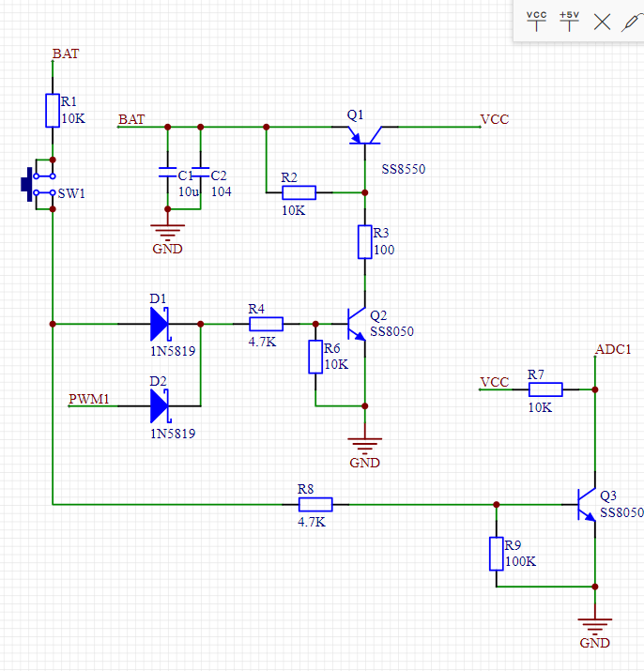Viewport: 644px width, 671px height.
Task: Click the SW1 designator label
Action: click(71, 193)
